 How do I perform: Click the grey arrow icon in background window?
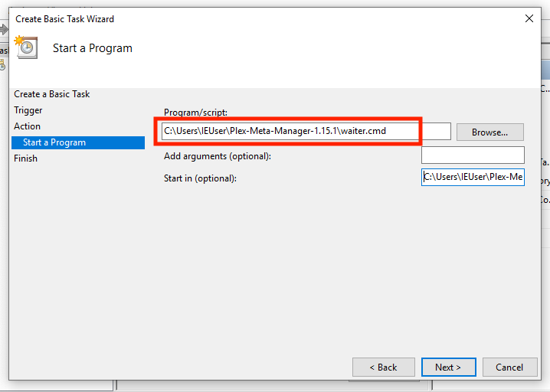pyautogui.click(x=4, y=29)
